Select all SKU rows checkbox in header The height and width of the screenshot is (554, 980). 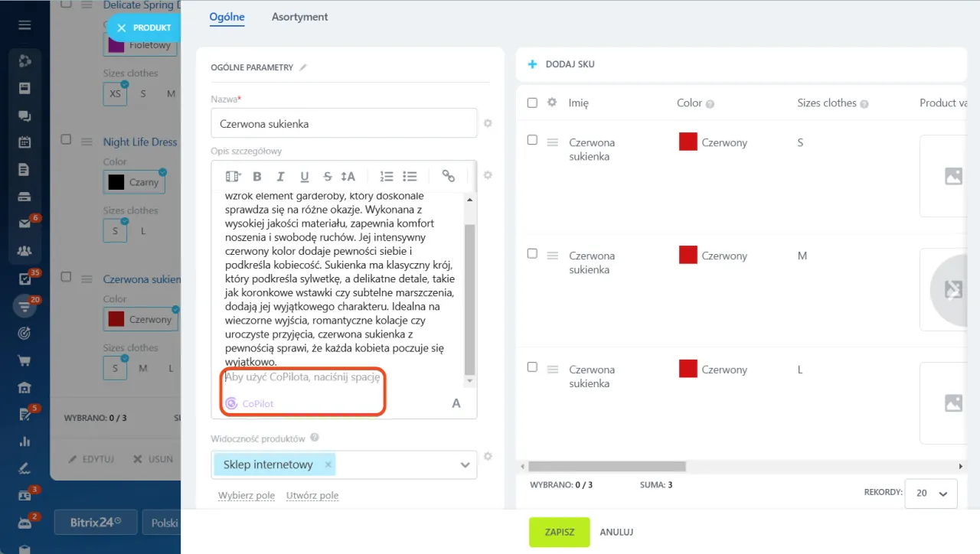[533, 103]
